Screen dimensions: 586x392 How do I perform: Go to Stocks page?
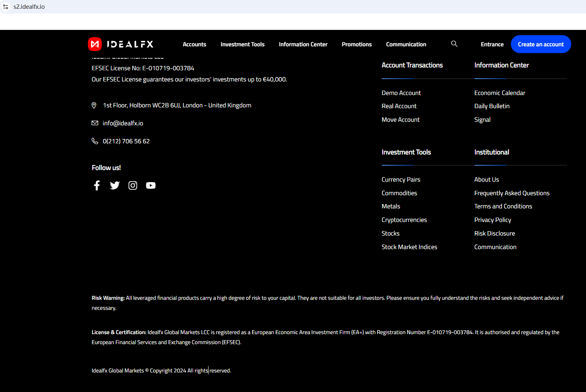point(390,234)
